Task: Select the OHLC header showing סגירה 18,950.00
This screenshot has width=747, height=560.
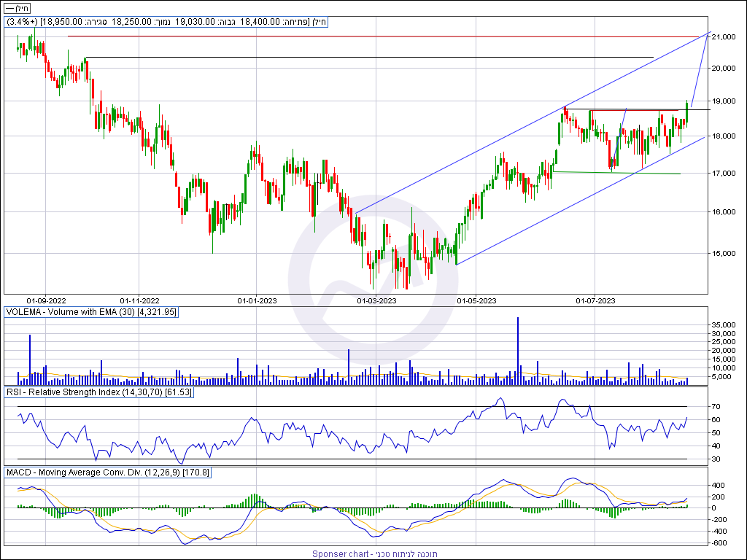Action: click(x=166, y=22)
